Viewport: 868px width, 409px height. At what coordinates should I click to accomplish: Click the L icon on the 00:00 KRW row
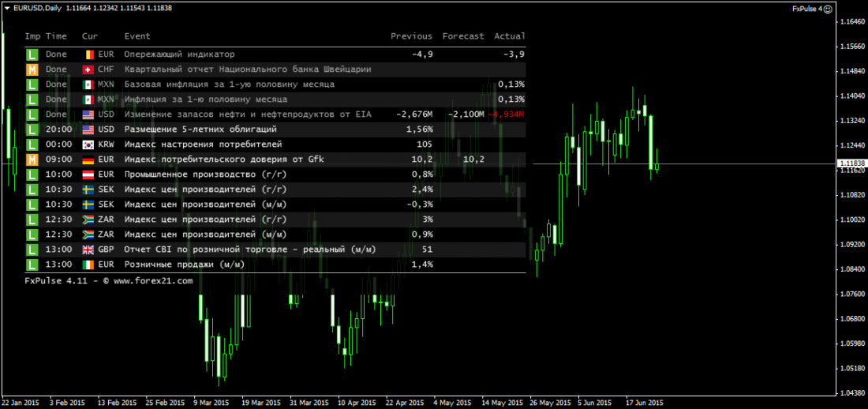click(x=32, y=144)
